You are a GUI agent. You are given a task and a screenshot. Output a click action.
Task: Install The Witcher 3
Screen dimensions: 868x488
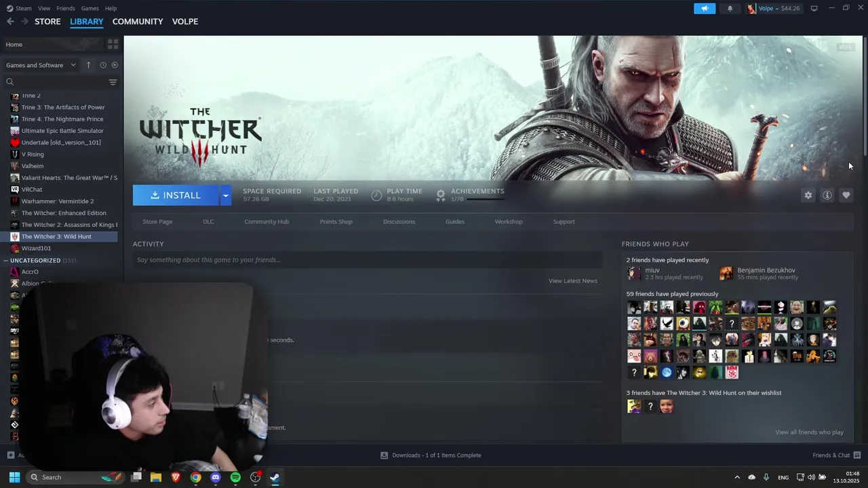click(176, 195)
